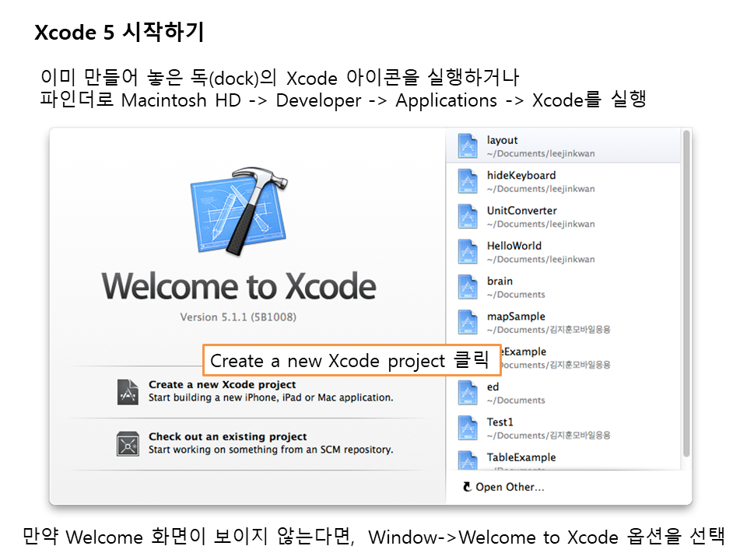747x560 pixels.
Task: Click the SCM repository checkout icon
Action: [128, 443]
